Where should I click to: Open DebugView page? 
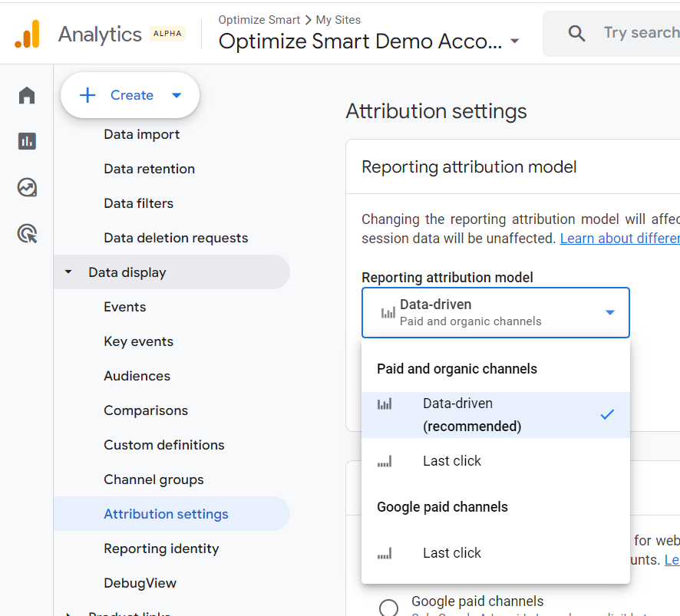tap(140, 583)
